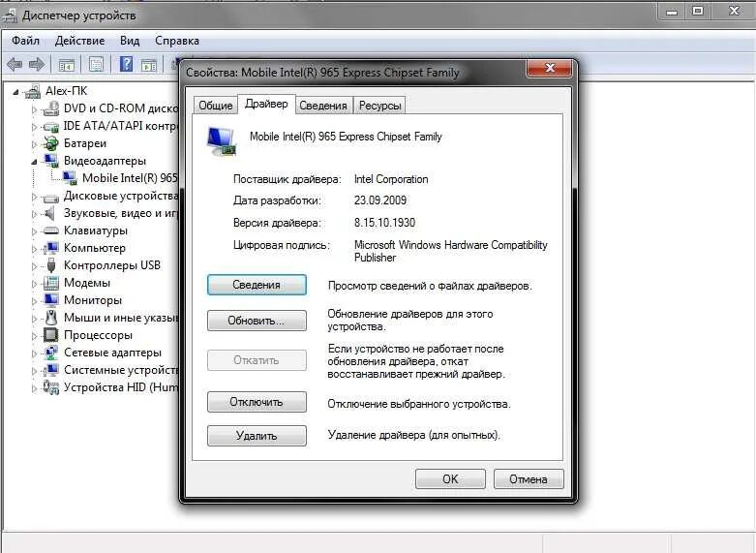Expand the Дисковые устройства node

[x=34, y=197]
